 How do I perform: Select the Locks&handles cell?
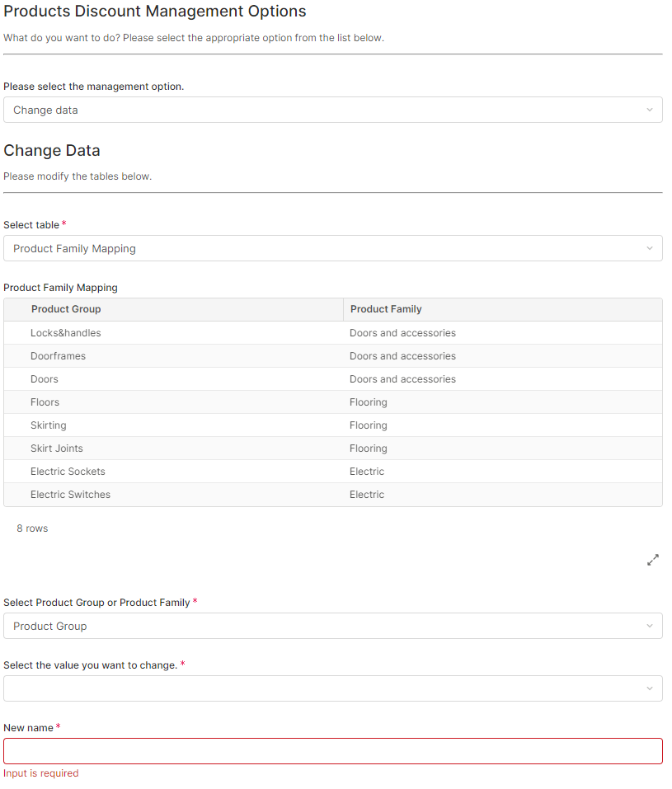pos(174,332)
